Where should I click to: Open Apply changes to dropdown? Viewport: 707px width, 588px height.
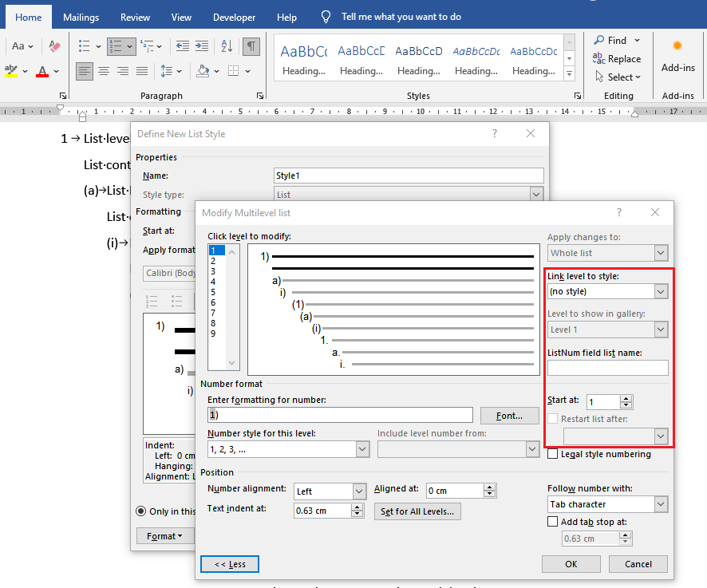pyautogui.click(x=661, y=253)
